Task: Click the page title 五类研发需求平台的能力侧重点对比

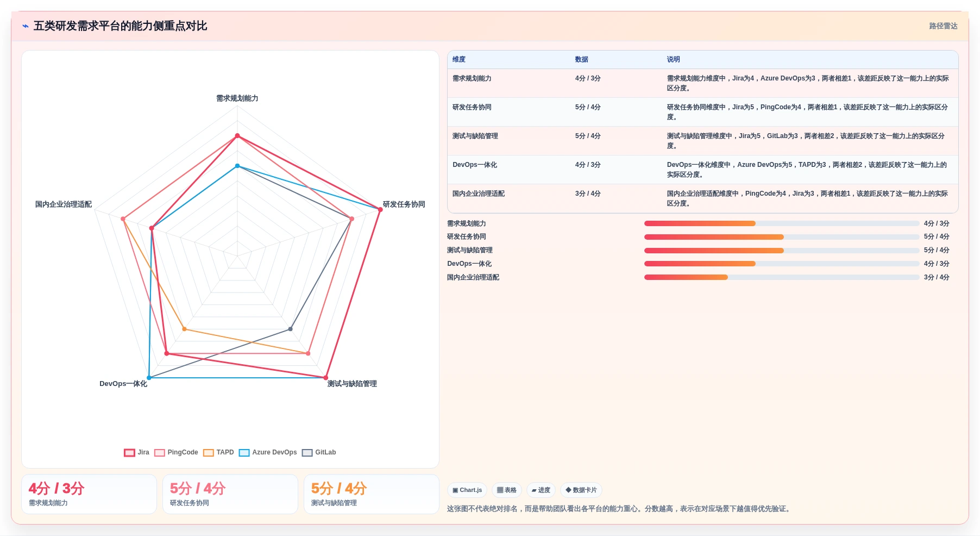Action: pyautogui.click(x=120, y=26)
